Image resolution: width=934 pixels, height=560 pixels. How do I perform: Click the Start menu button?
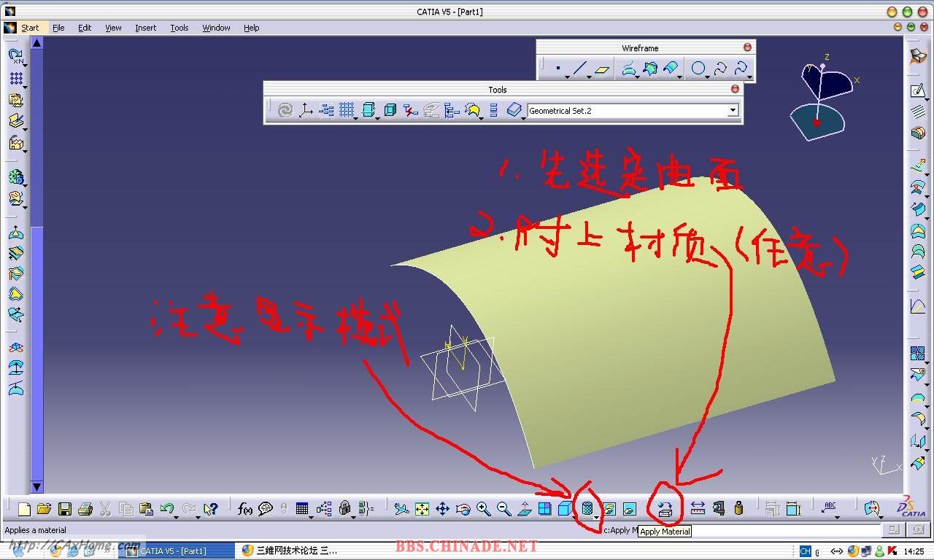pos(29,28)
